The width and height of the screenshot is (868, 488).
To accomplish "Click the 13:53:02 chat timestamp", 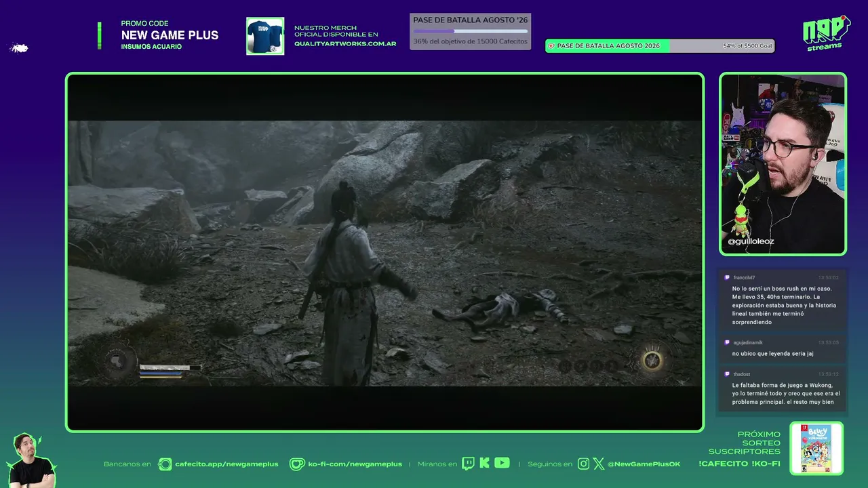I will click(x=828, y=277).
